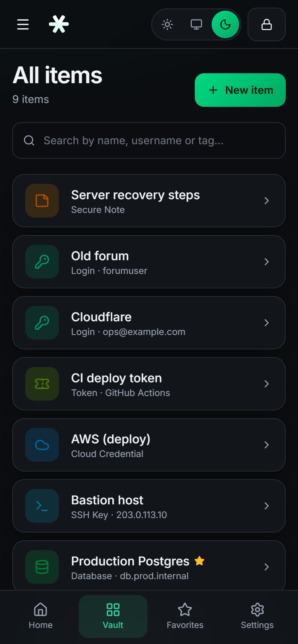Screen dimensions: 298x644
Task: Click the terminal icon for Bastion host
Action: pyautogui.click(x=42, y=506)
